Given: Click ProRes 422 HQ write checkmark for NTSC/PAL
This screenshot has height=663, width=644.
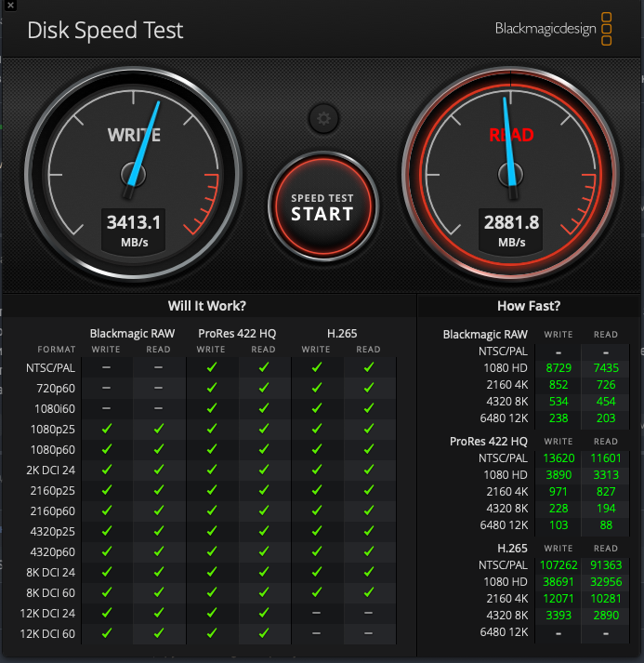Looking at the screenshot, I should 212,367.
